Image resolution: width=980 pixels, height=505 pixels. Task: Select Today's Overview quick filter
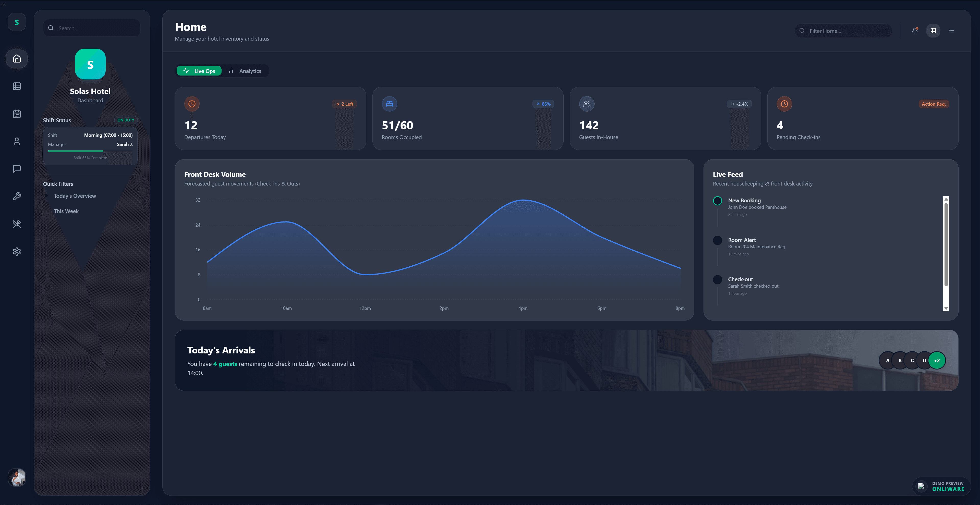[75, 196]
